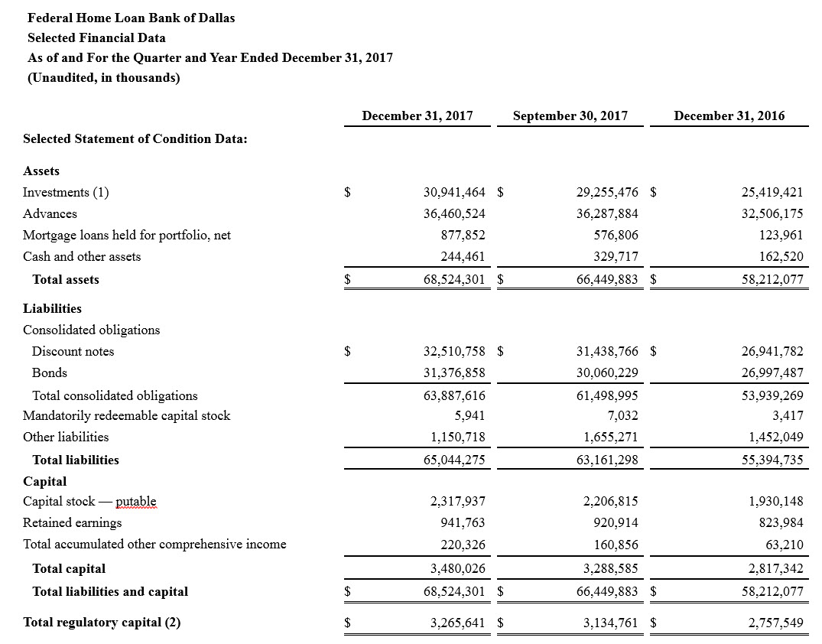Click Investments value 29,255,476
This screenshot has width=822, height=644.
[x=608, y=193]
